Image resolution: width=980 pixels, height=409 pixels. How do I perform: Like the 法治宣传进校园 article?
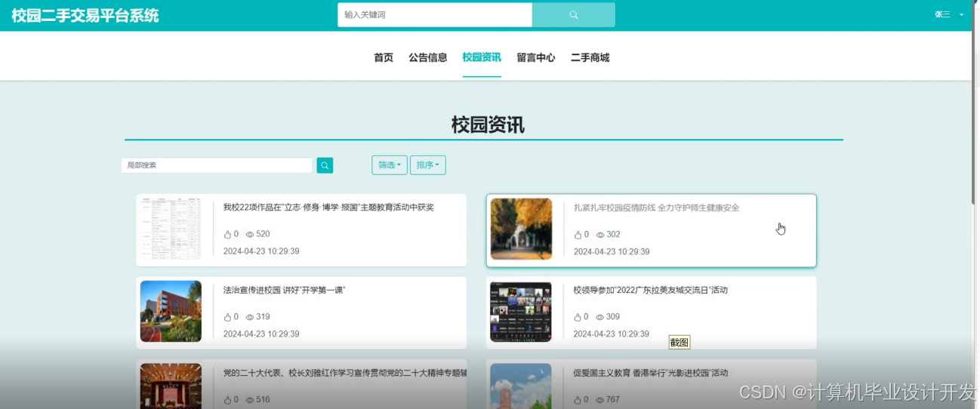[x=227, y=317]
